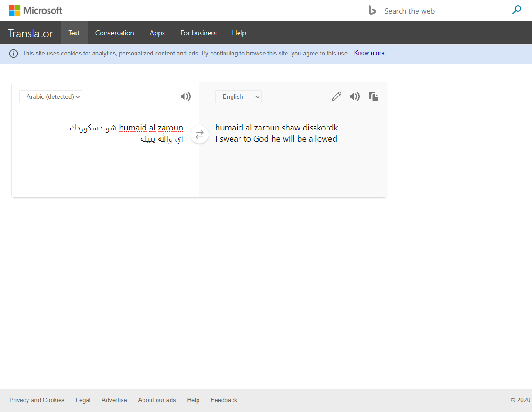Click the © 2020 copyright text

pyautogui.click(x=520, y=400)
